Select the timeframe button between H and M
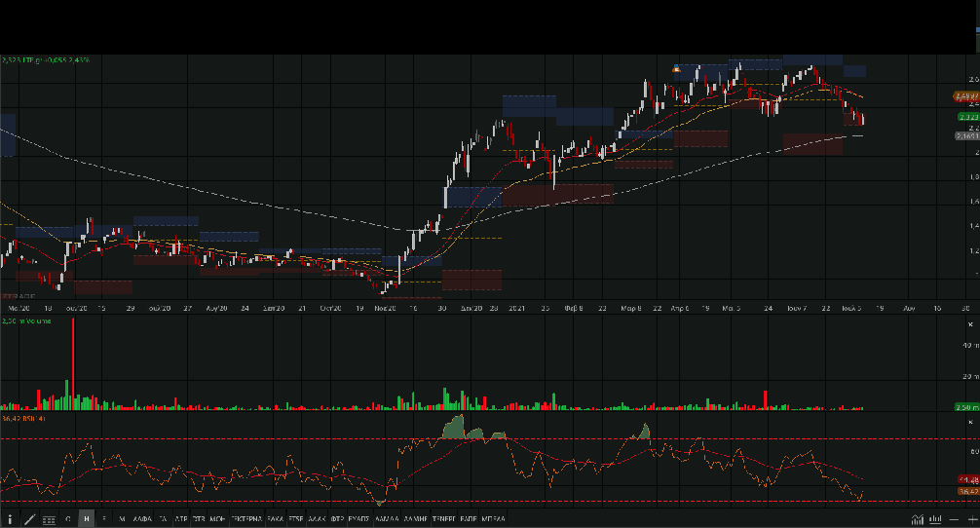980x528 pixels. pyautogui.click(x=104, y=519)
